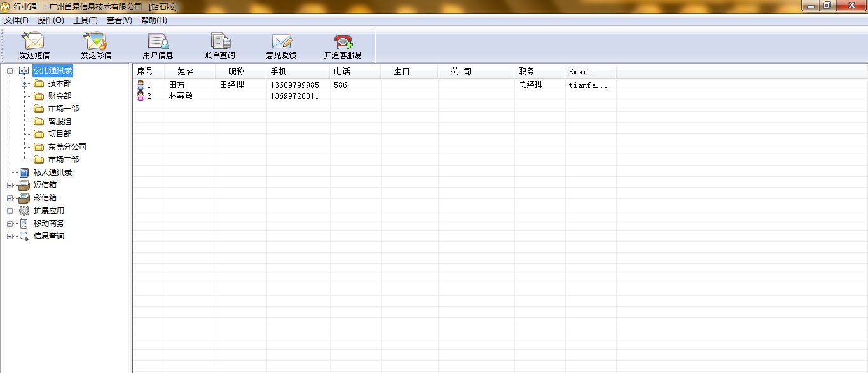
Task: Select 私人通讯录 label in tree
Action: pos(53,172)
